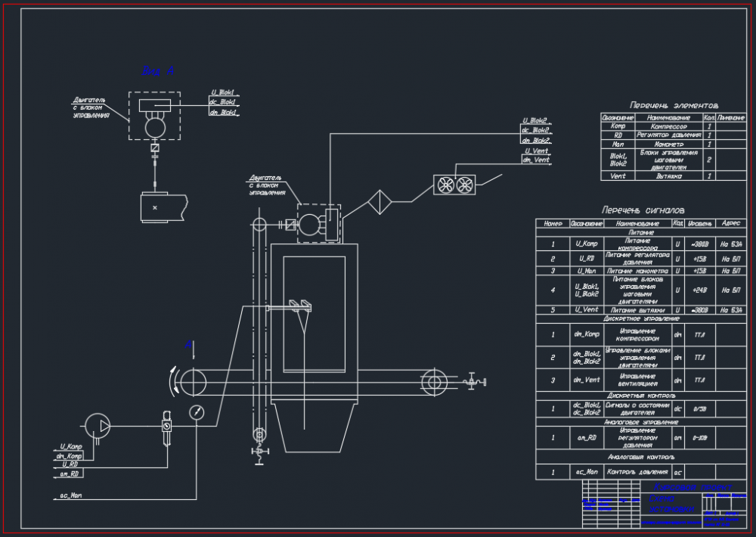
Task: Click the manometer gauge circle symbol
Action: click(197, 412)
